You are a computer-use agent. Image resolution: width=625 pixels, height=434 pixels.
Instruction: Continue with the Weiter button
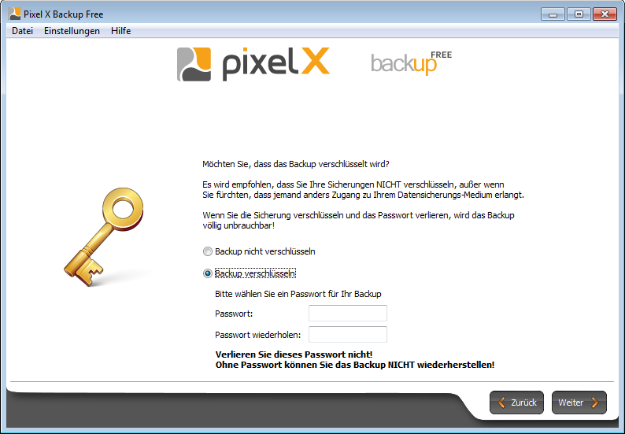pos(579,403)
